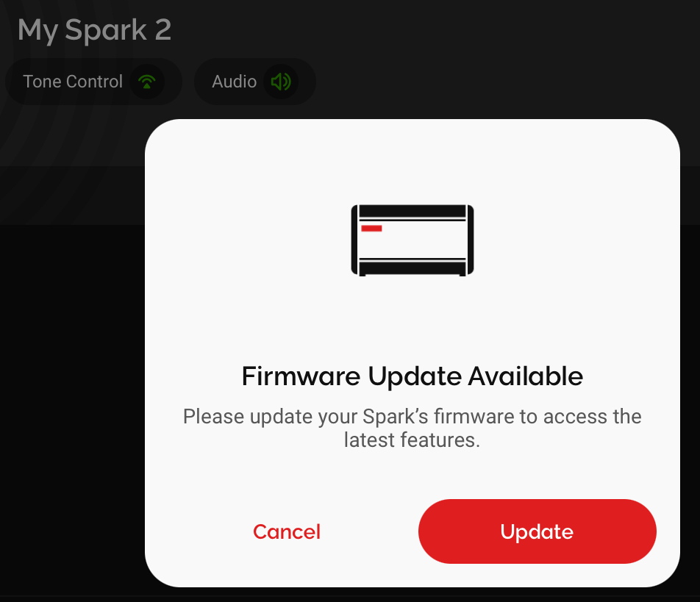The width and height of the screenshot is (700, 602).
Task: Tap the dimmed background left of the dialog
Action: [x=71, y=357]
